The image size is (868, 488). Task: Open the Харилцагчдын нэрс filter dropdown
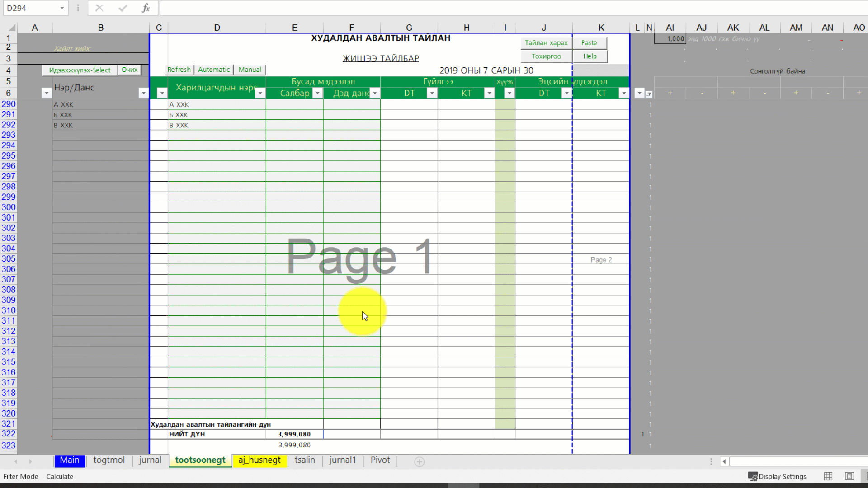260,93
